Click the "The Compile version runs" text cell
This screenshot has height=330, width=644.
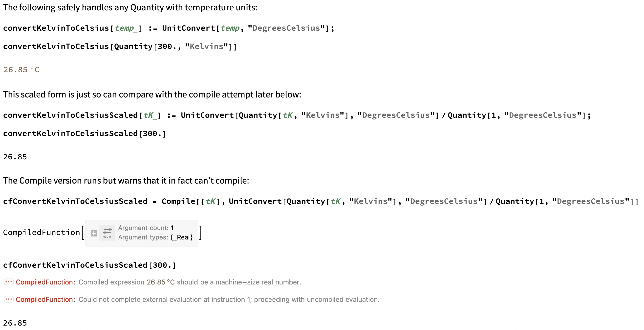[126, 181]
